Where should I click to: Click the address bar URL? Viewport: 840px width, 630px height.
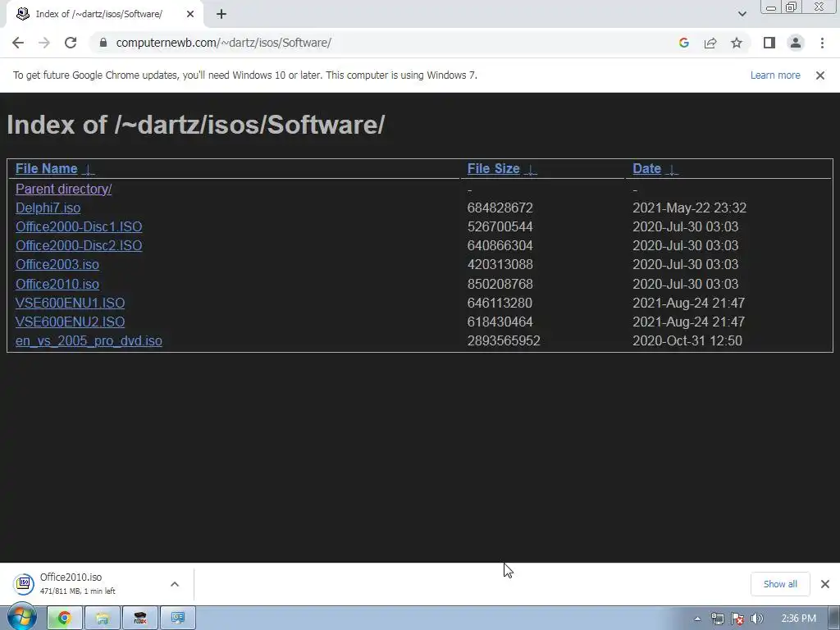coord(224,43)
